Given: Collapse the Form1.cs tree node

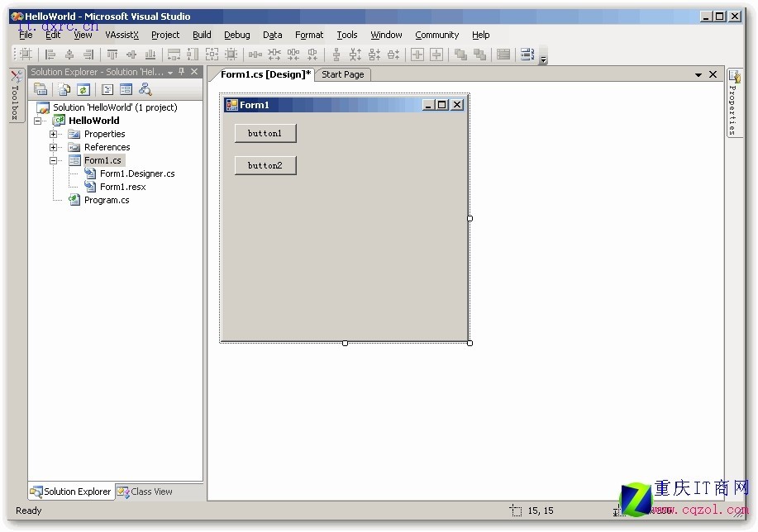Looking at the screenshot, I should 54,160.
